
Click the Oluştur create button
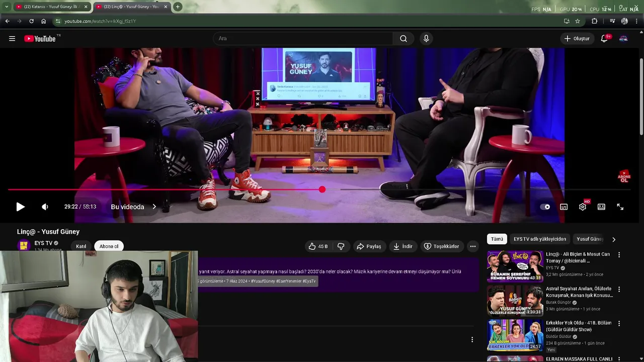(x=577, y=39)
